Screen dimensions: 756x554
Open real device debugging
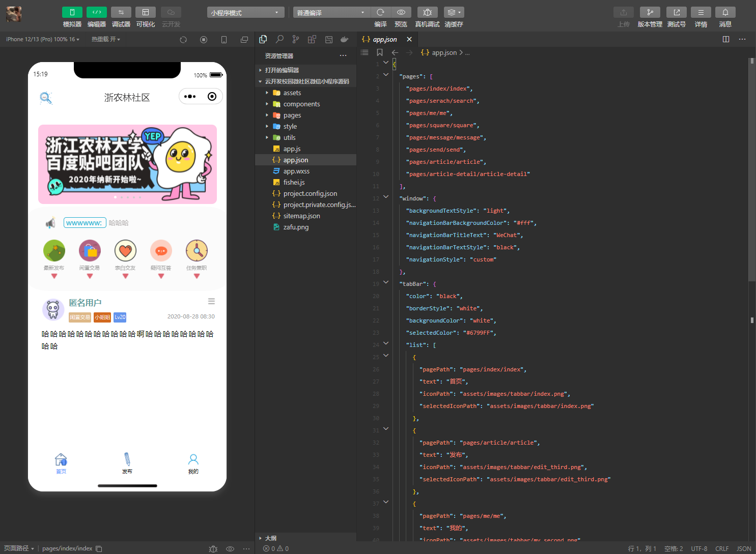coord(427,12)
